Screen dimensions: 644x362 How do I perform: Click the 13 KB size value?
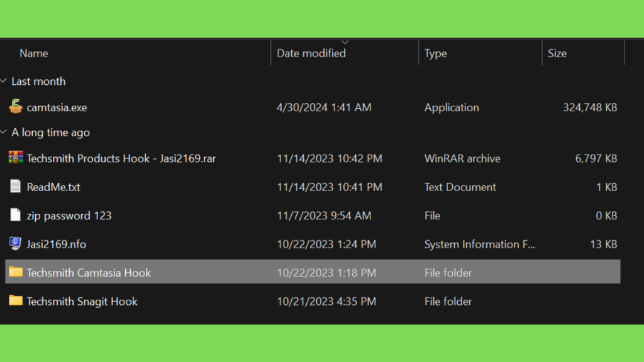603,244
